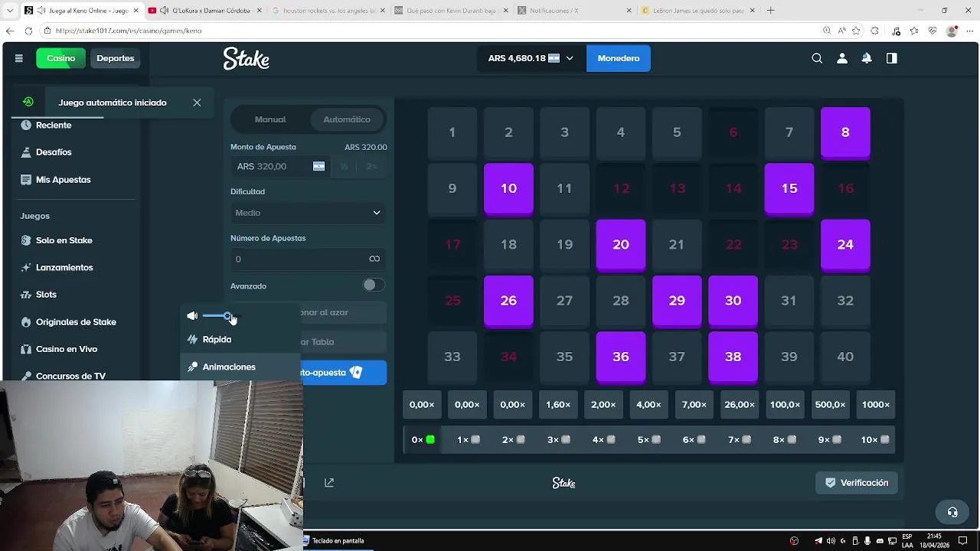
Task: Deselect Keno tile 36
Action: pyautogui.click(x=621, y=357)
